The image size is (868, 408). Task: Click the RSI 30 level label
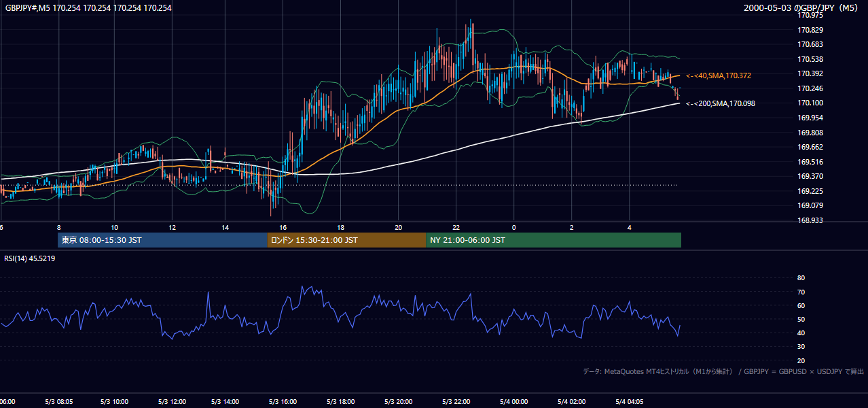pyautogui.click(x=801, y=347)
